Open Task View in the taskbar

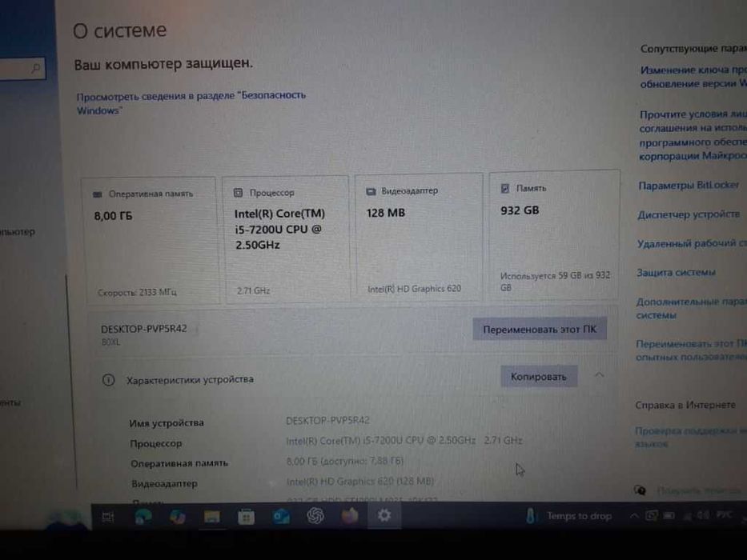[x=108, y=517]
